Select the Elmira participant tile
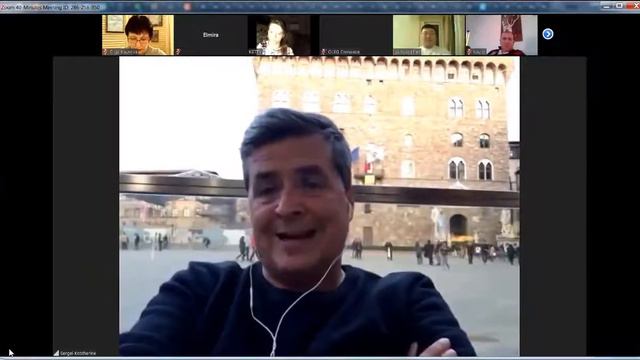640x360 pixels. click(x=211, y=35)
